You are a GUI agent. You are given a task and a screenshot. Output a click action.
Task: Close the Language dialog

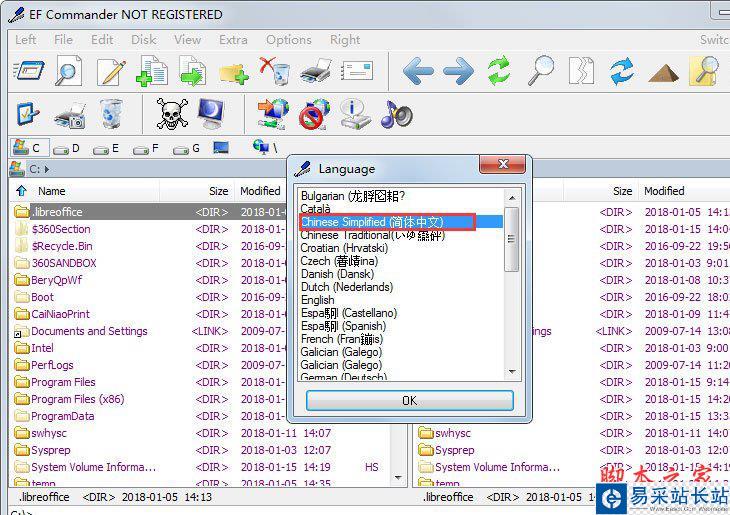[502, 164]
